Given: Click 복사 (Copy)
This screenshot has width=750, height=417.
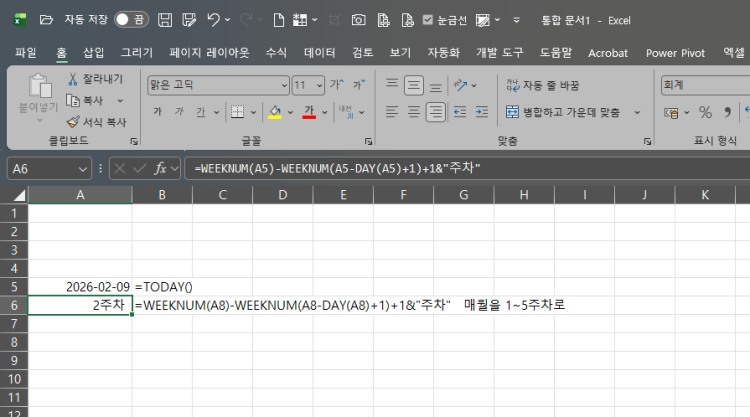Looking at the screenshot, I should click(x=86, y=100).
